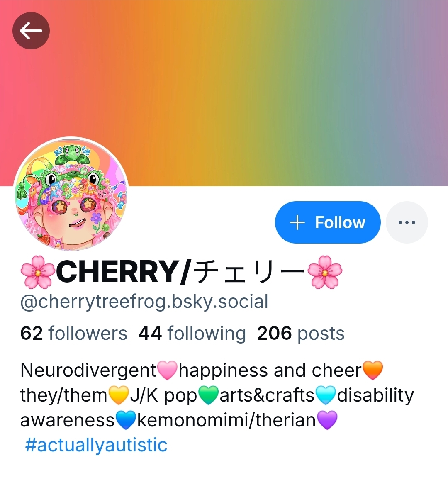Screen dimensions: 448x480
Task: Click the 206 posts count
Action: click(x=300, y=333)
